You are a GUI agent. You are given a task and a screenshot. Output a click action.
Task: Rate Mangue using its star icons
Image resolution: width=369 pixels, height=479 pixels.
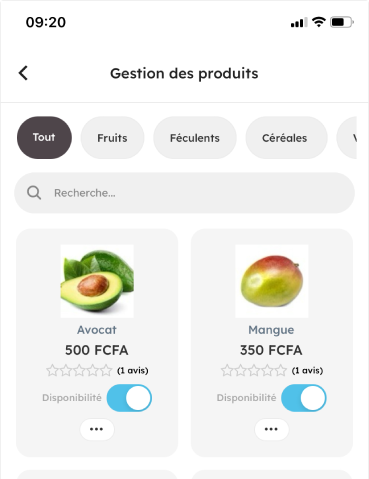click(x=254, y=370)
